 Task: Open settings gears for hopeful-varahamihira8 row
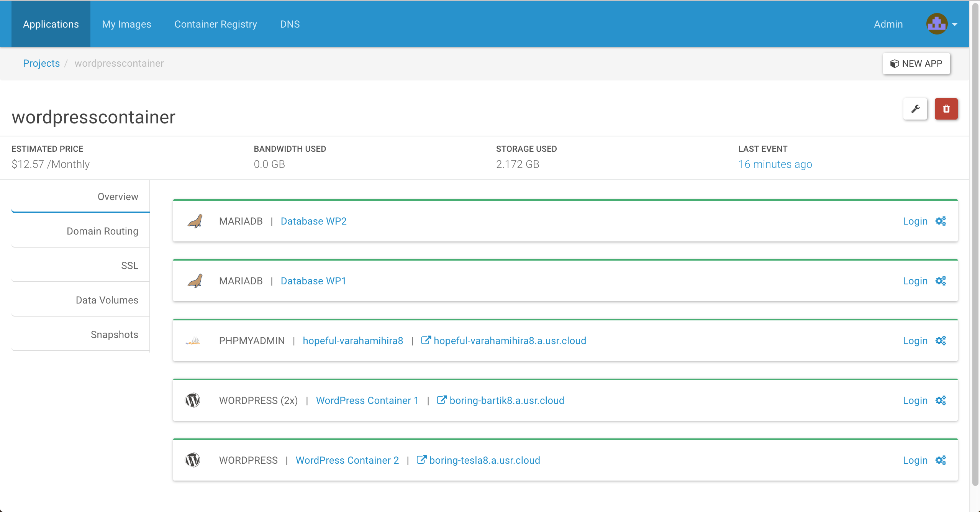point(941,341)
